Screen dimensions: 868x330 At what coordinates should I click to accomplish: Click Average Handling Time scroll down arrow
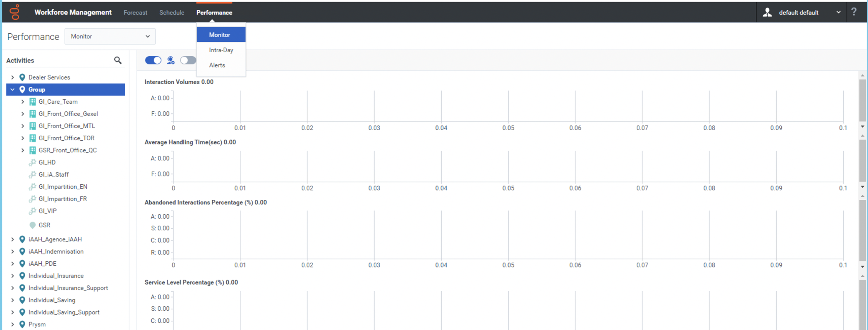click(862, 187)
